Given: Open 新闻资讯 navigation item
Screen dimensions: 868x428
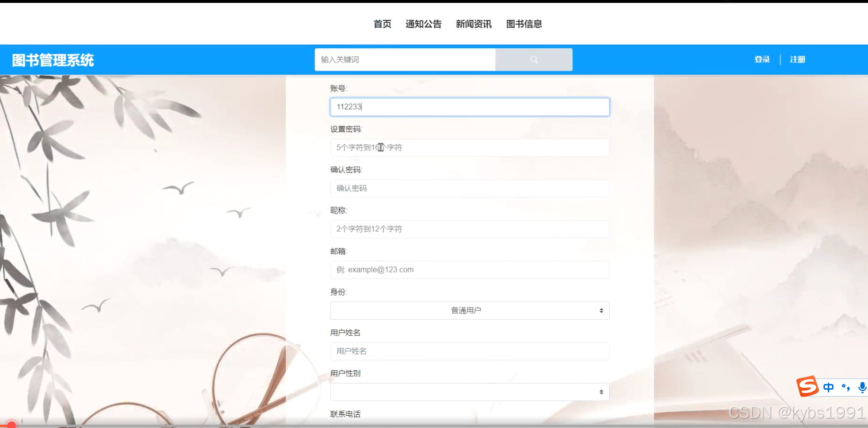Looking at the screenshot, I should click(x=473, y=24).
